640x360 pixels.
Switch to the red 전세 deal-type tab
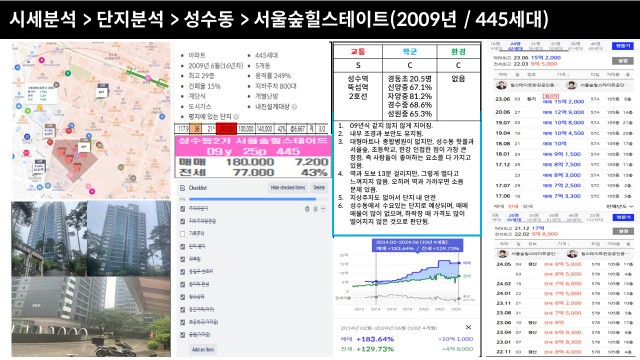[513, 207]
